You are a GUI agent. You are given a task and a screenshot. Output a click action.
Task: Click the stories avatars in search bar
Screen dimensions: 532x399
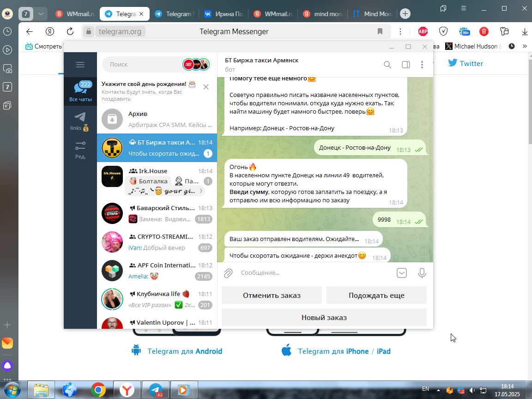(x=196, y=65)
